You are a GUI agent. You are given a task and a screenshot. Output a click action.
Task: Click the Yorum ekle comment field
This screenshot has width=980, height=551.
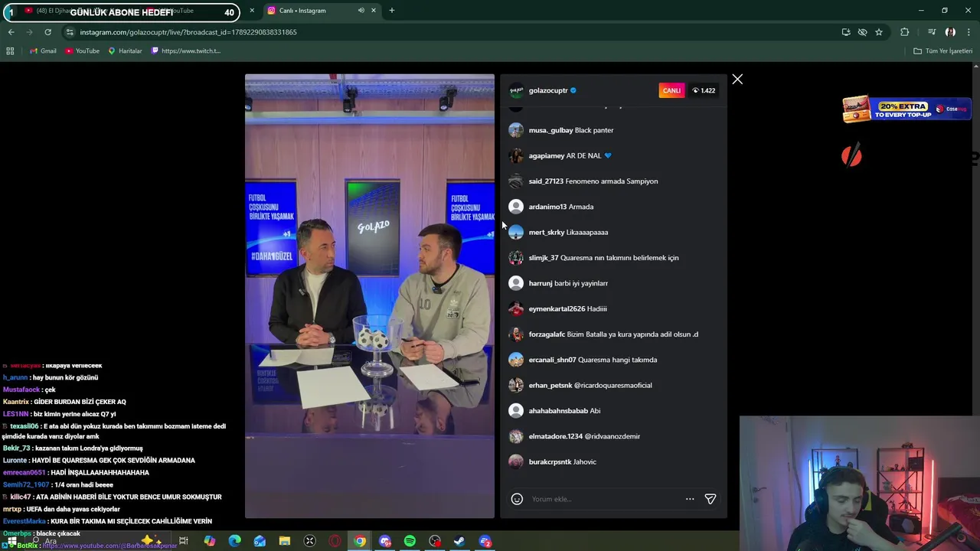tap(605, 499)
